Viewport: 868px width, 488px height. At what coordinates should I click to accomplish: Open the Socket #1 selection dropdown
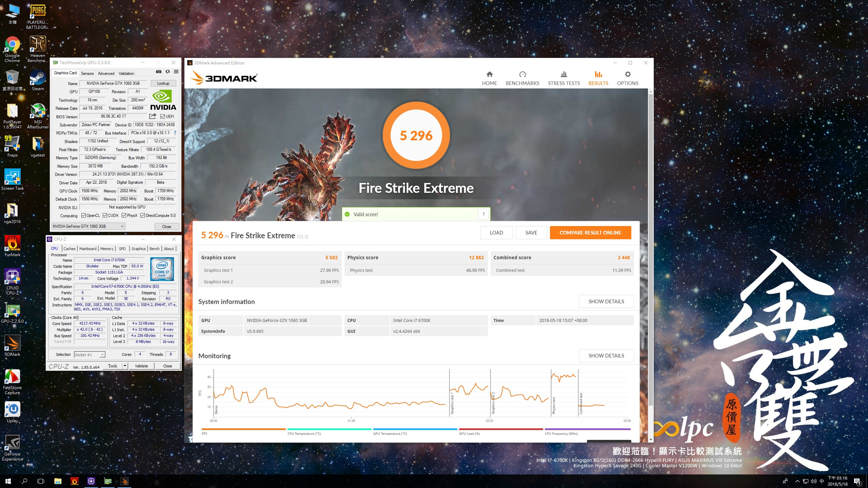(102, 355)
